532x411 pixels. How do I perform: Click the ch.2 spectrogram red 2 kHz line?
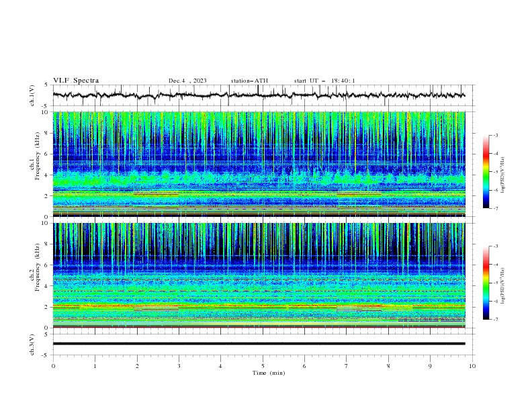pyautogui.click(x=259, y=306)
